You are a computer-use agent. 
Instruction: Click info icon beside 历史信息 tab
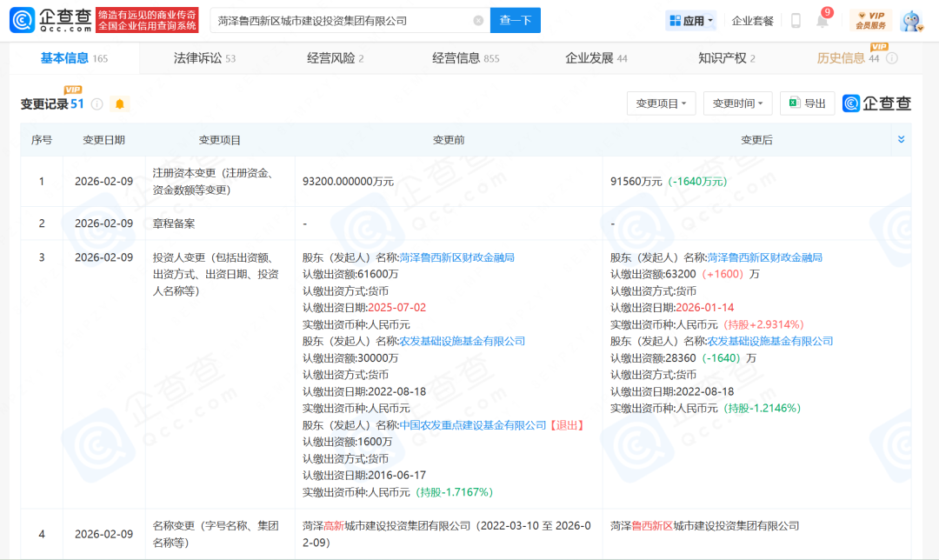pos(891,58)
